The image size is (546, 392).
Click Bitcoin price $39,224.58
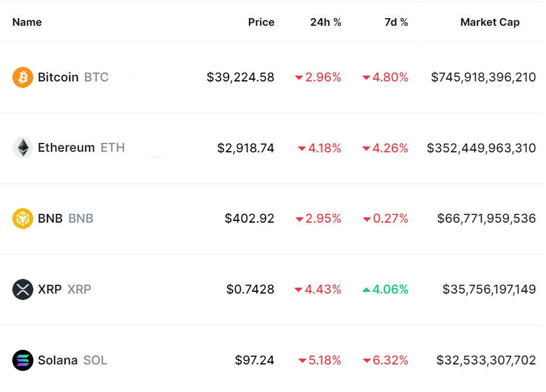(240, 77)
